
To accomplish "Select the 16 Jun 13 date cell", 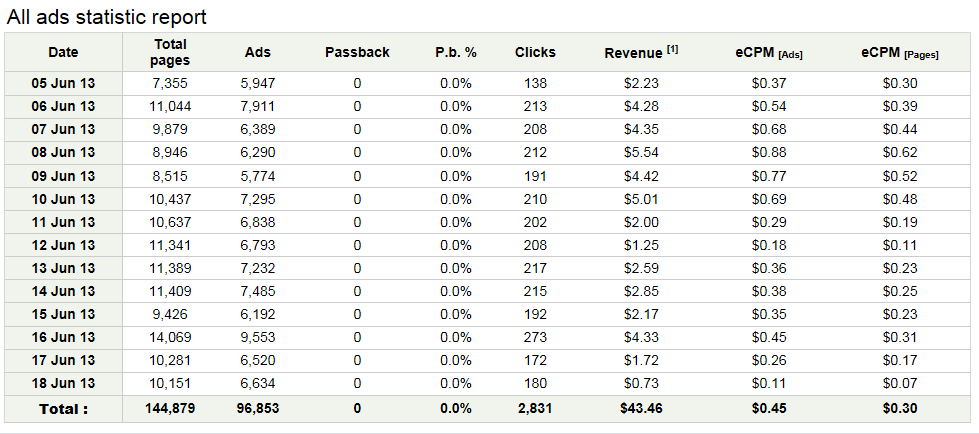I will [x=62, y=337].
